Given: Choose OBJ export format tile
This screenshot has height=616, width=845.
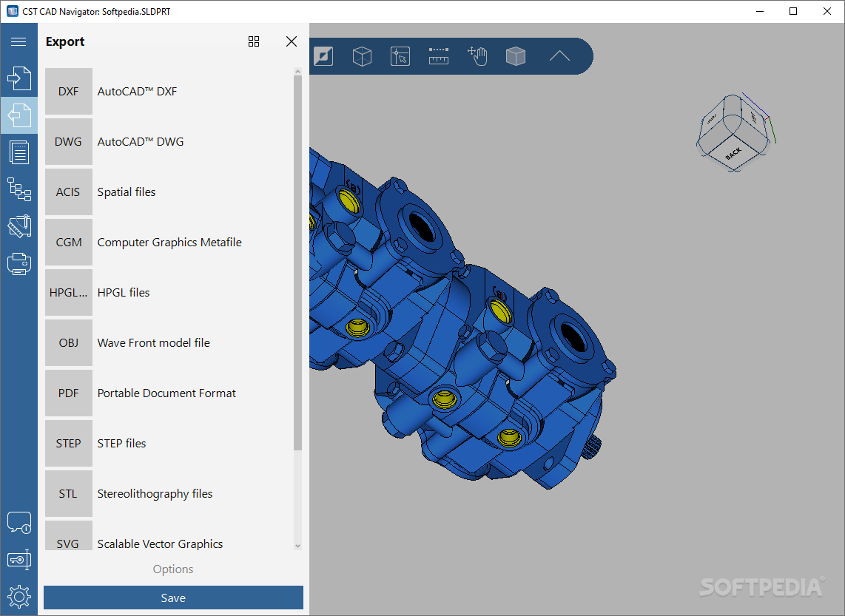Looking at the screenshot, I should click(68, 342).
